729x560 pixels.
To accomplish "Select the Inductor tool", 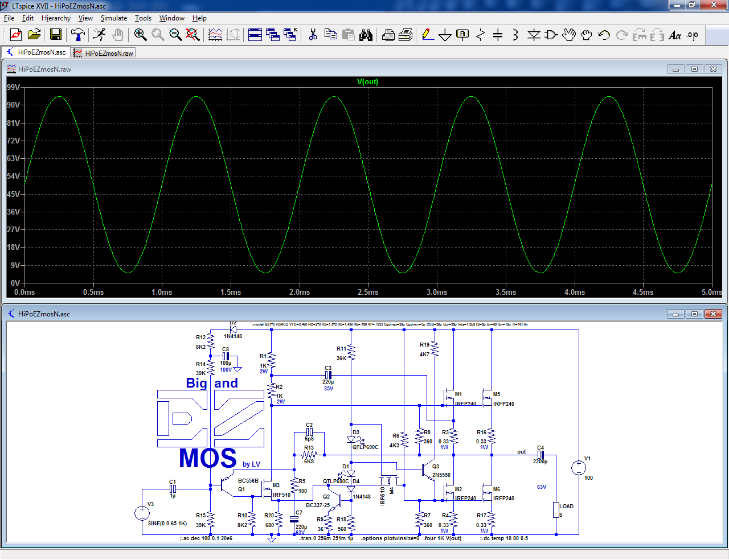I will pos(515,35).
